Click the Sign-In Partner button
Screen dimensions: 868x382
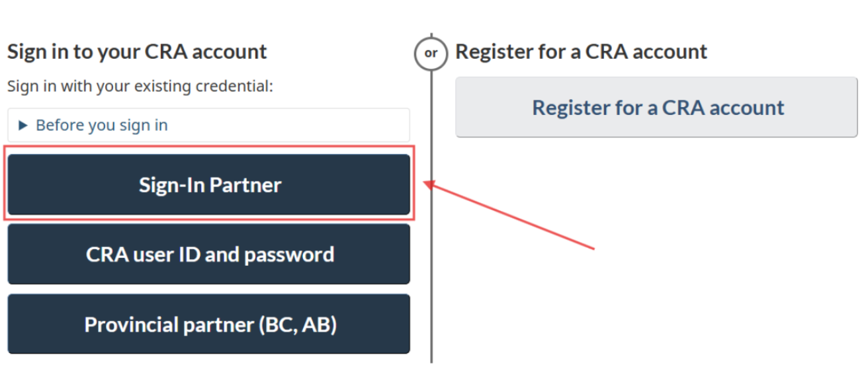(209, 184)
